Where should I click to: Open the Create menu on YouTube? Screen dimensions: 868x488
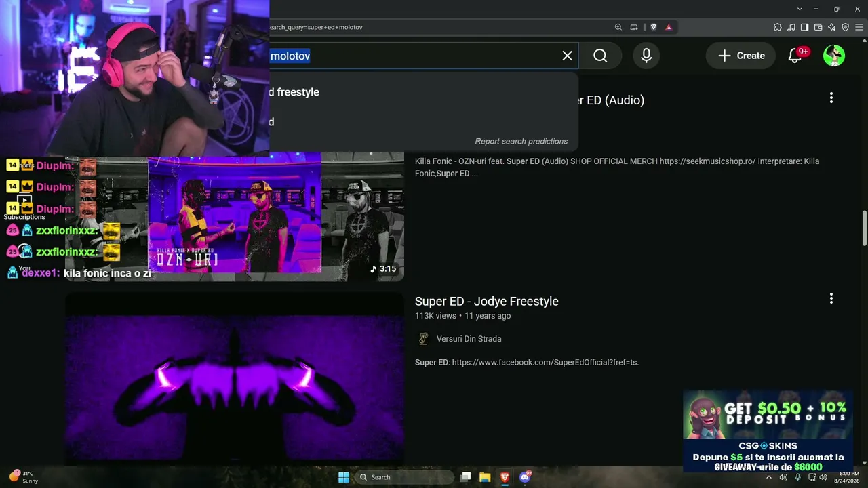pos(741,56)
